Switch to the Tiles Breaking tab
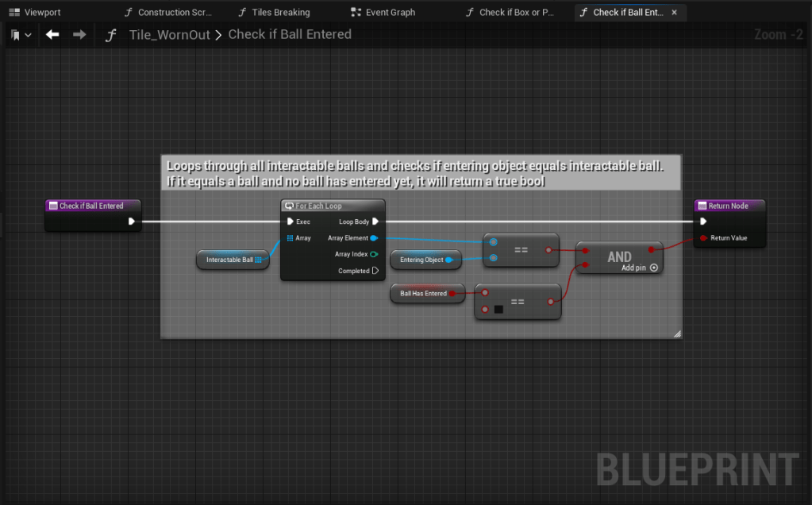Screen dimensions: 812x505 pyautogui.click(x=274, y=13)
